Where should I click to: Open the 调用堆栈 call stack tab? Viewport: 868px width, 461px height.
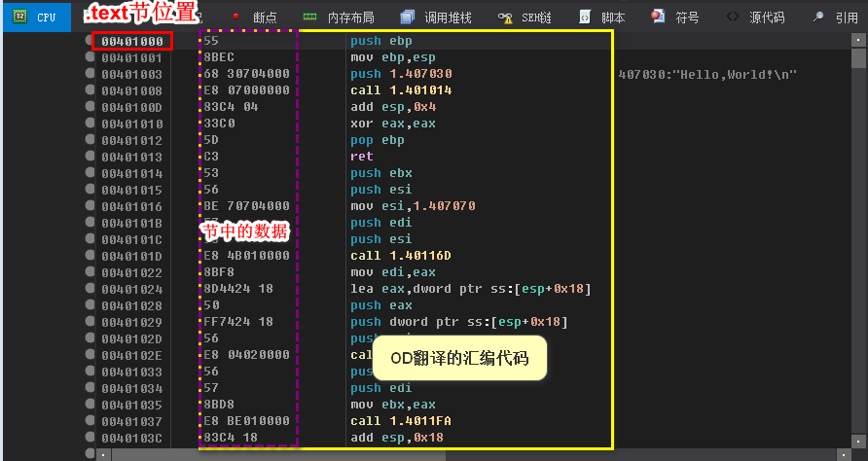coord(436,18)
